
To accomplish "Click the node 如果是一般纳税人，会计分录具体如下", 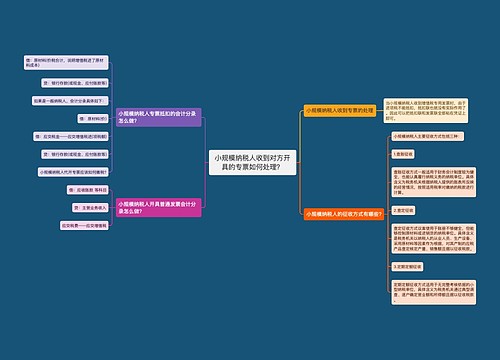I will 70,101.
